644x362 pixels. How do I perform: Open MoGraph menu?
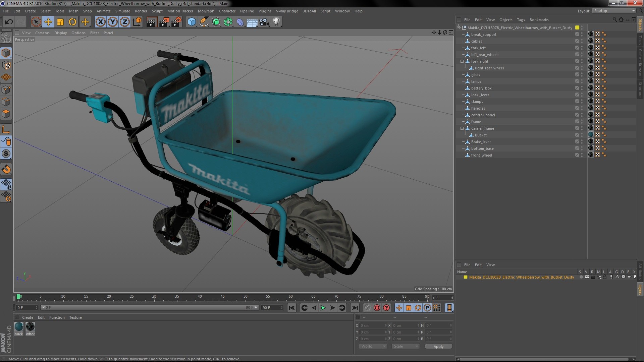[206, 11]
